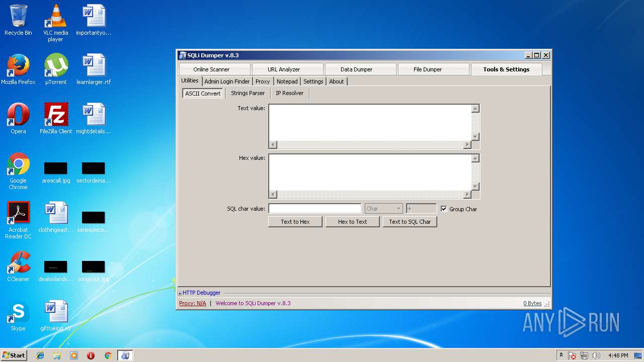Click inside the Hex value box

(x=370, y=172)
